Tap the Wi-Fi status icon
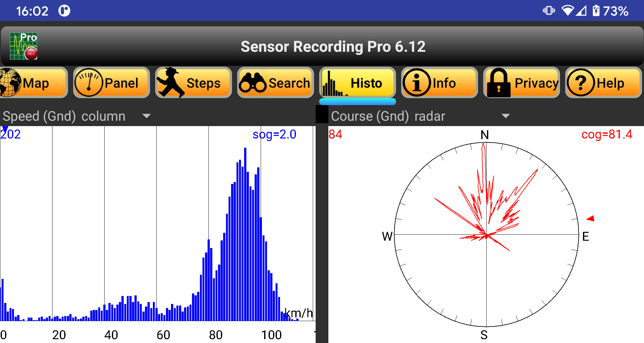Screen dimensions: 644x343 pyautogui.click(x=568, y=10)
